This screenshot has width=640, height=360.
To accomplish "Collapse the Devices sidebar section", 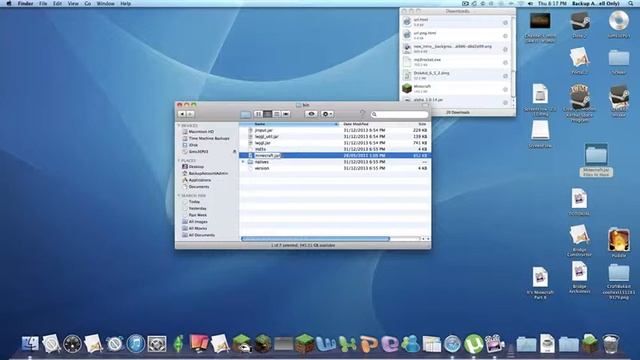I will 179,126.
